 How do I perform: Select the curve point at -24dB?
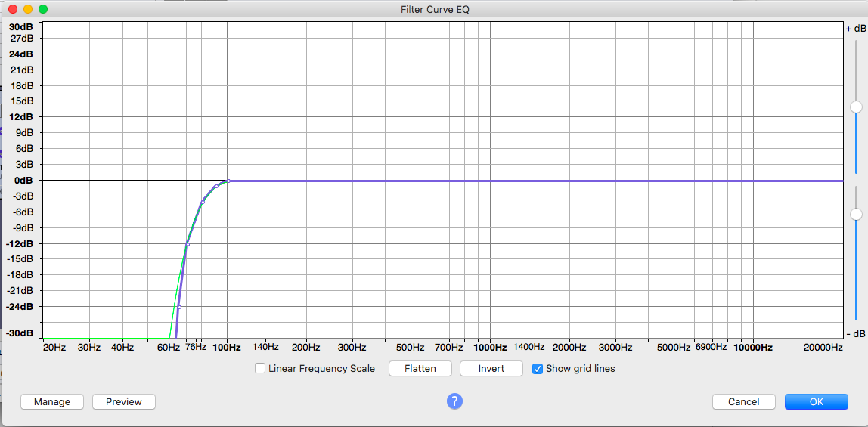[x=179, y=307]
